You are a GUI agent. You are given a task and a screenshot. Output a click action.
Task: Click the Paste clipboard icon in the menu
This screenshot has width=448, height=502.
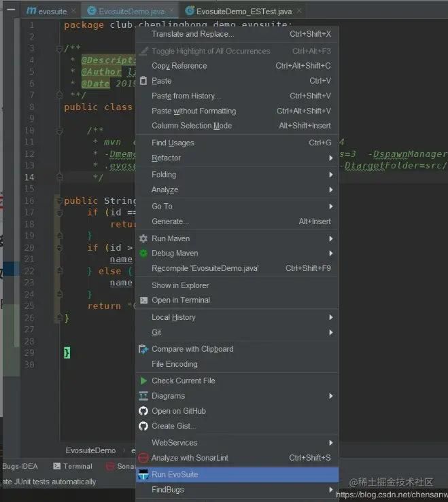pyautogui.click(x=143, y=81)
